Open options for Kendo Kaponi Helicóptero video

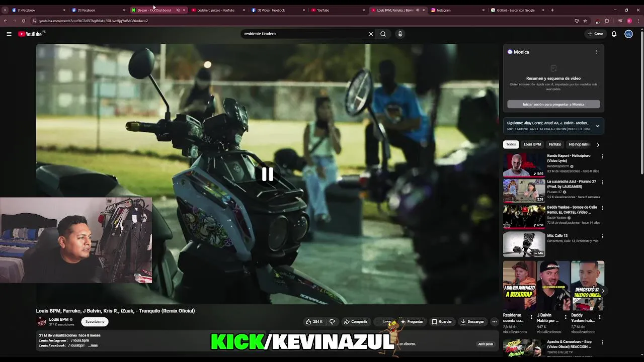602,156
